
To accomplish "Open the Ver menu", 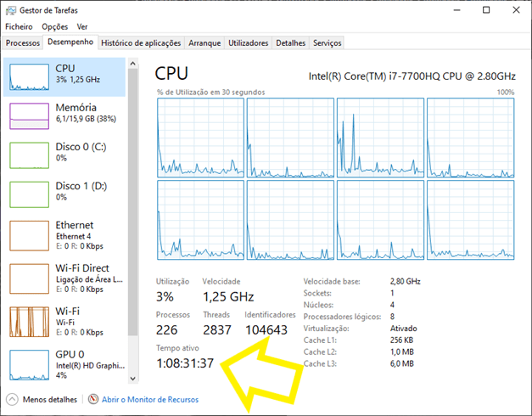I will [x=82, y=26].
